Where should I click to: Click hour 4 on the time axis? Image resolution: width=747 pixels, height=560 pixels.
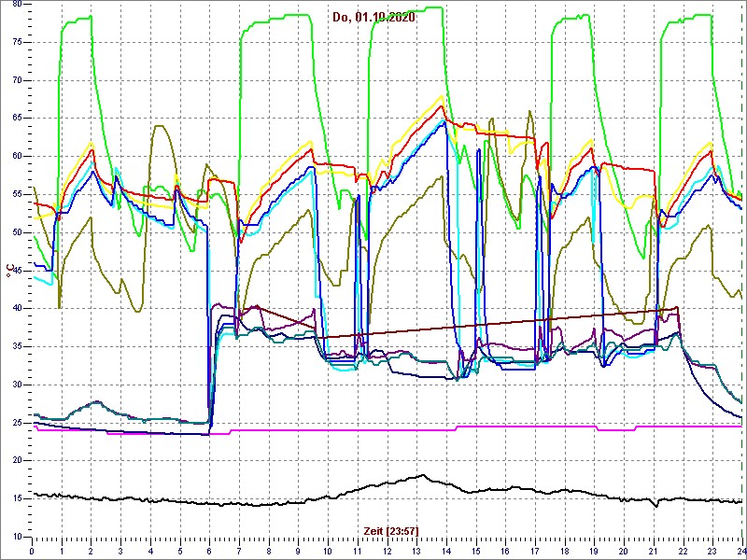150,551
